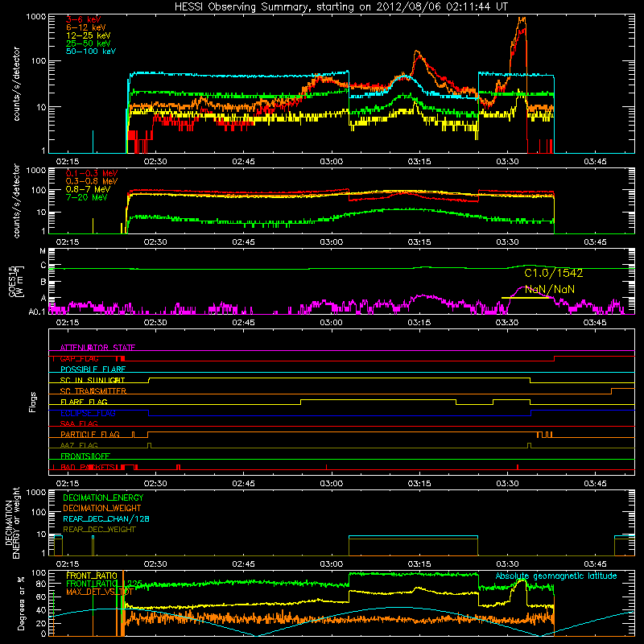This screenshot has height=644, width=644.
Task: Click the counts/s/detector axis title of MeV panel
Action: pos(16,201)
